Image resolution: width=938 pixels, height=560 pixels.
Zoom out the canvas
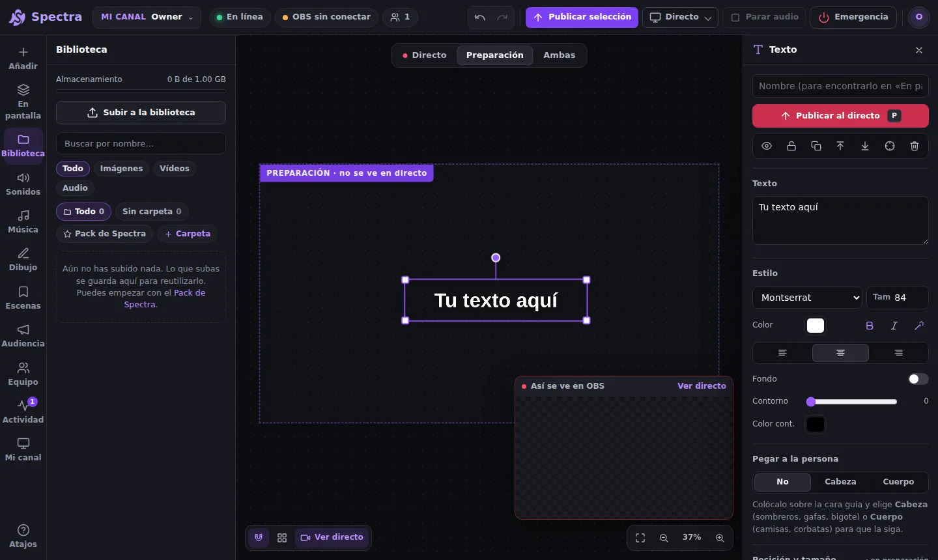coord(664,538)
